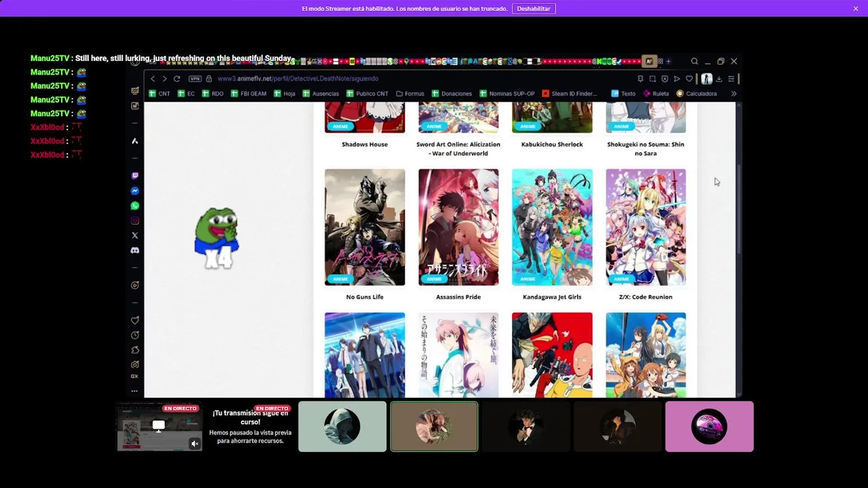Open browser tab search magnifier

click(x=694, y=62)
